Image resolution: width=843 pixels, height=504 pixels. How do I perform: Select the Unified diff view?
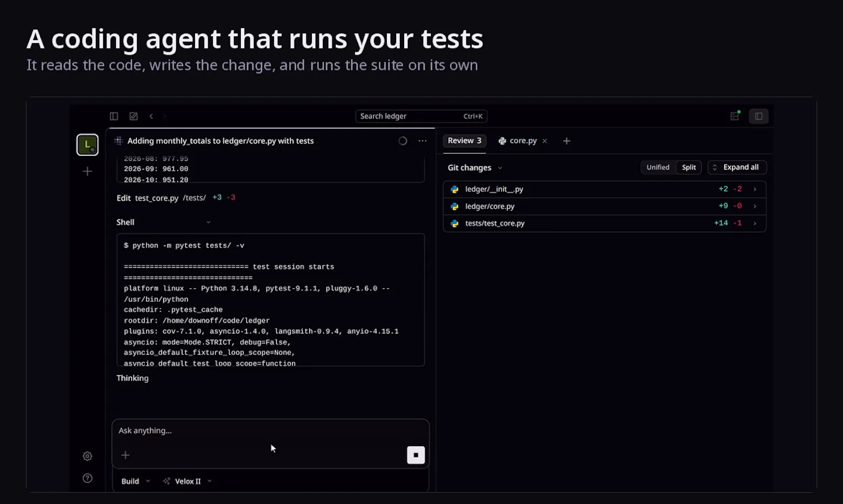[x=658, y=167]
